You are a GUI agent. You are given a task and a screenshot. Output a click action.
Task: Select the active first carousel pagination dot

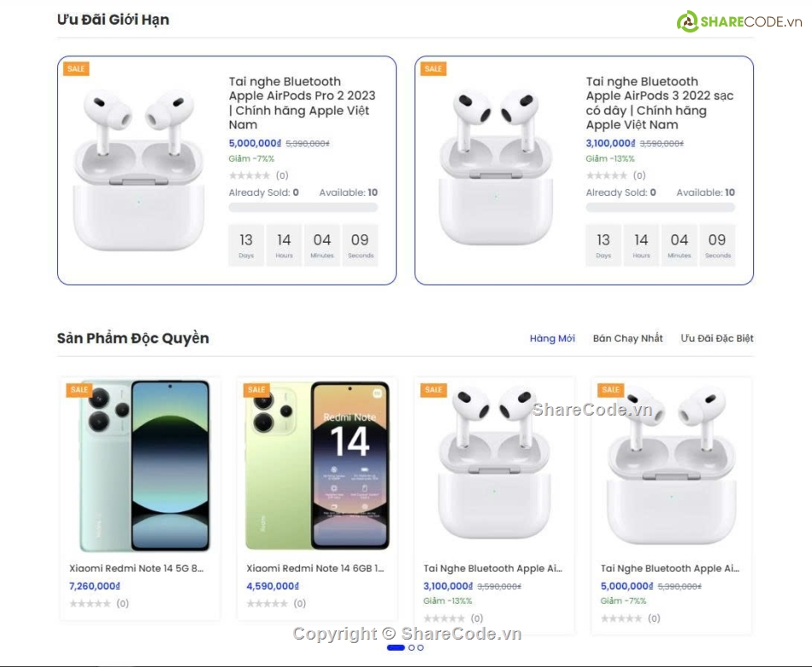(396, 648)
